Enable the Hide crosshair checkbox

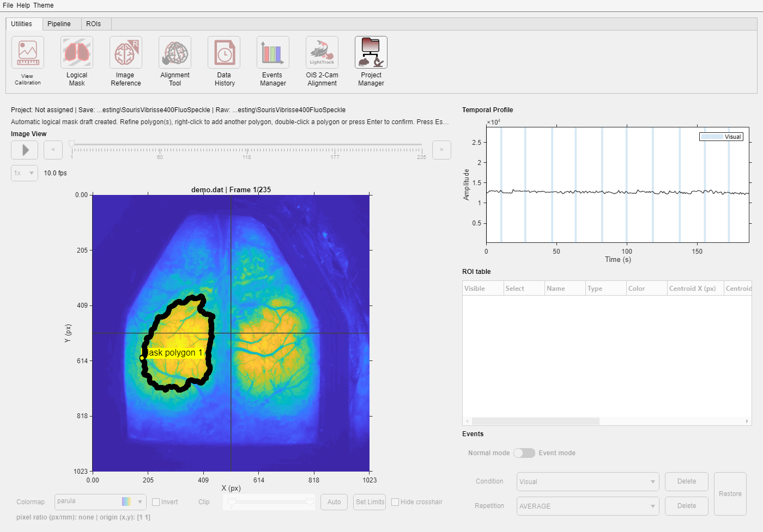[x=396, y=502]
